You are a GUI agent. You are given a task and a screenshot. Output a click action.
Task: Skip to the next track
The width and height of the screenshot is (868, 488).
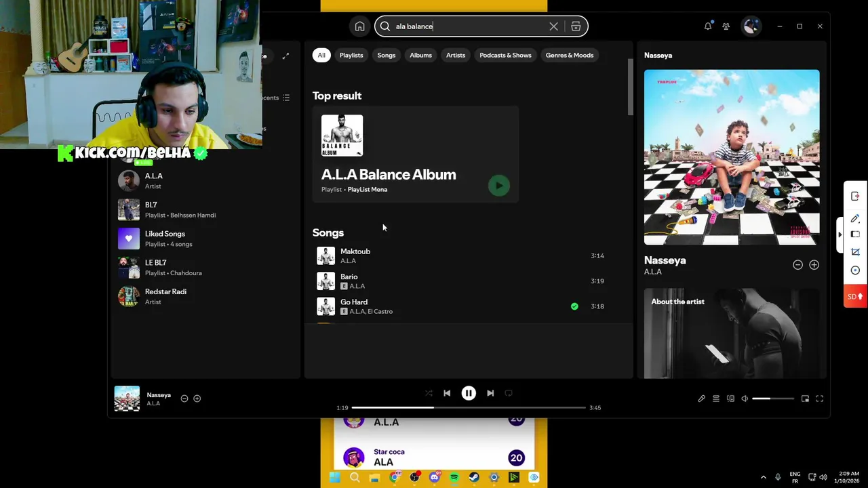[x=490, y=393]
